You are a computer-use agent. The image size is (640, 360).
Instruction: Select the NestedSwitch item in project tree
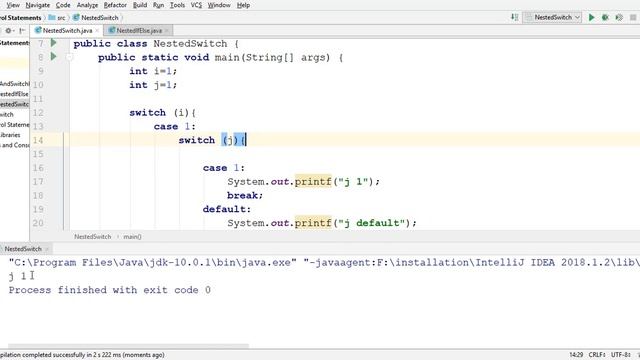15,104
